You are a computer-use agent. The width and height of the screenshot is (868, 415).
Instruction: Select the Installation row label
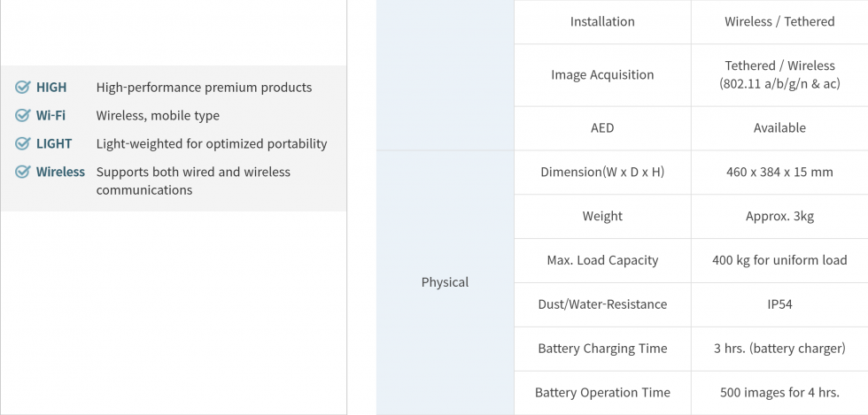(x=602, y=22)
